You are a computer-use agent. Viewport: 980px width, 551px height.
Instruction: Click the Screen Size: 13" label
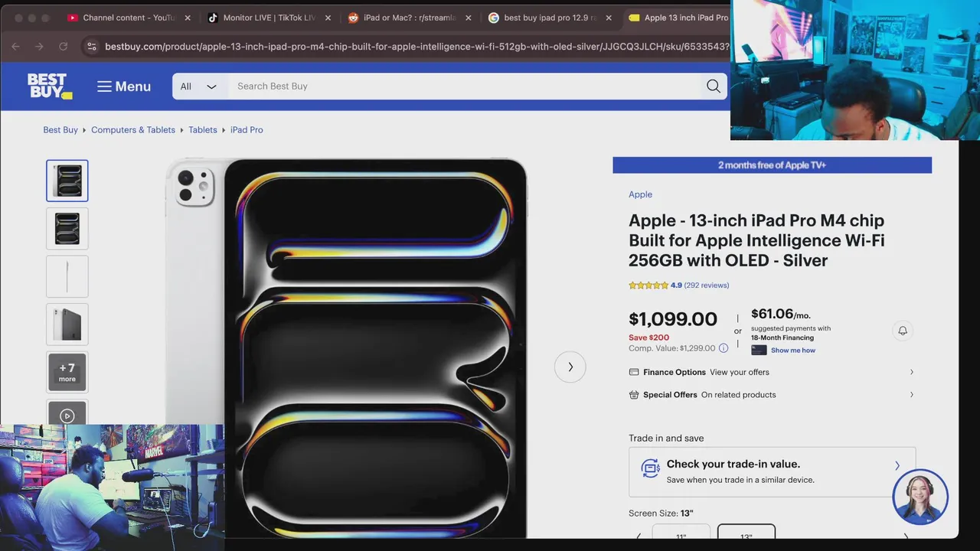pos(661,514)
